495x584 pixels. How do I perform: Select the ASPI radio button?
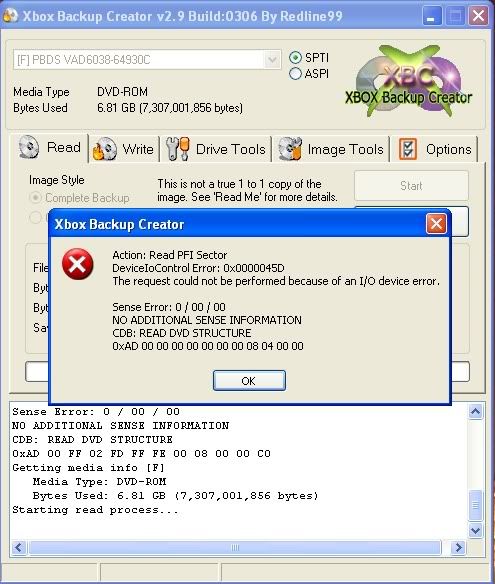(x=295, y=74)
